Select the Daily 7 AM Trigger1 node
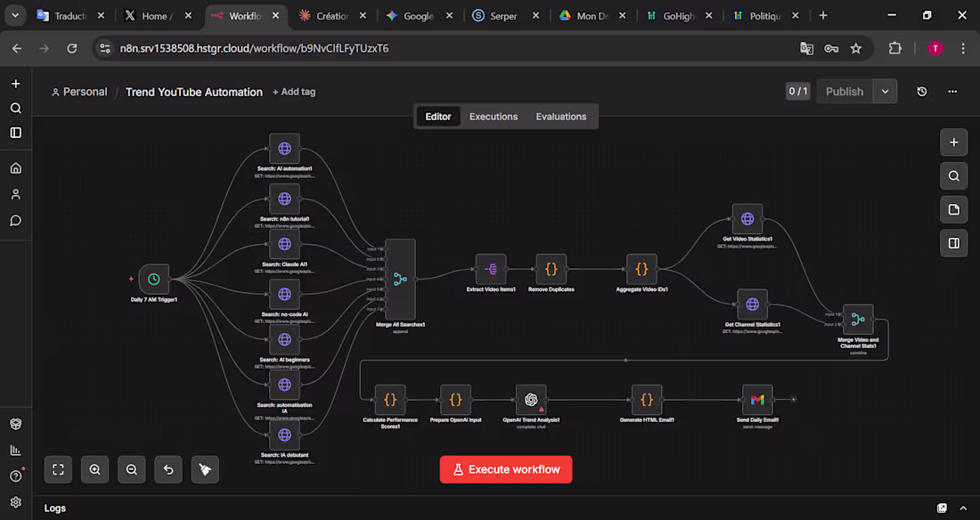The height and width of the screenshot is (520, 980). [154, 280]
